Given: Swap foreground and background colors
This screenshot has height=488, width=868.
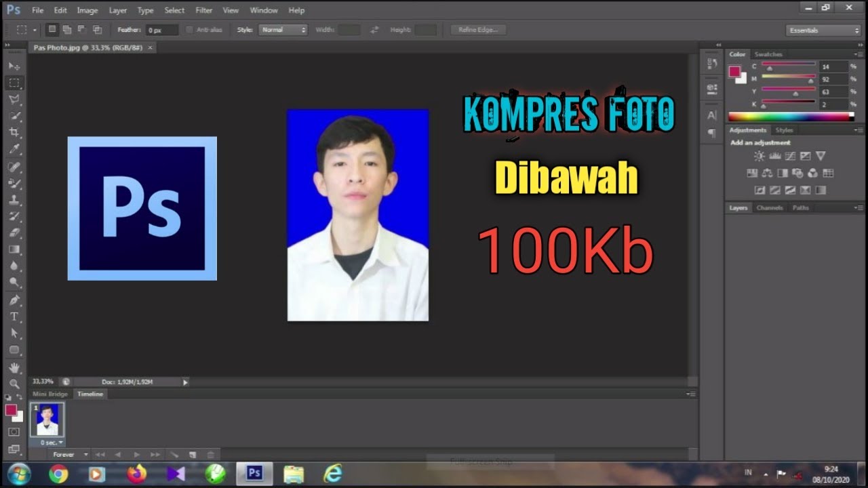Looking at the screenshot, I should coord(20,398).
